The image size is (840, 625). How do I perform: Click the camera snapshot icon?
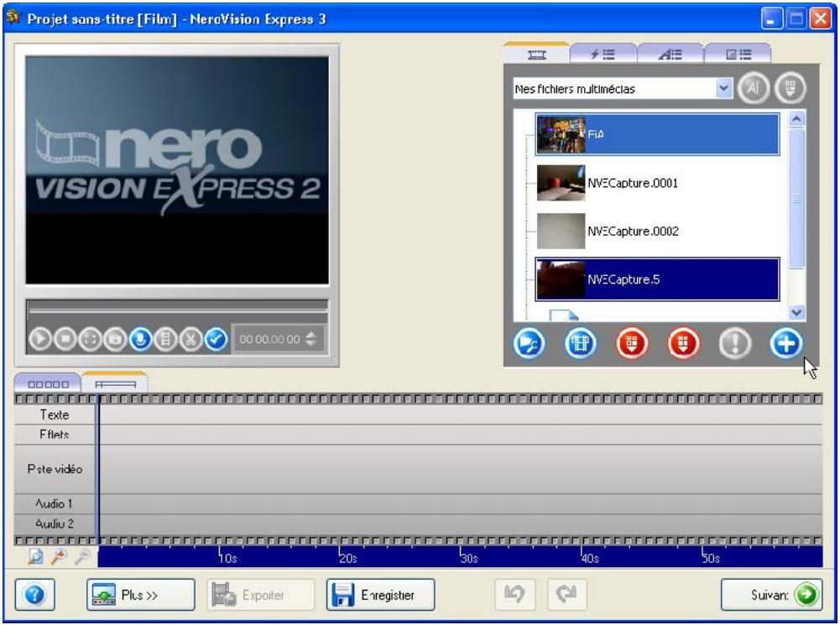[x=115, y=339]
